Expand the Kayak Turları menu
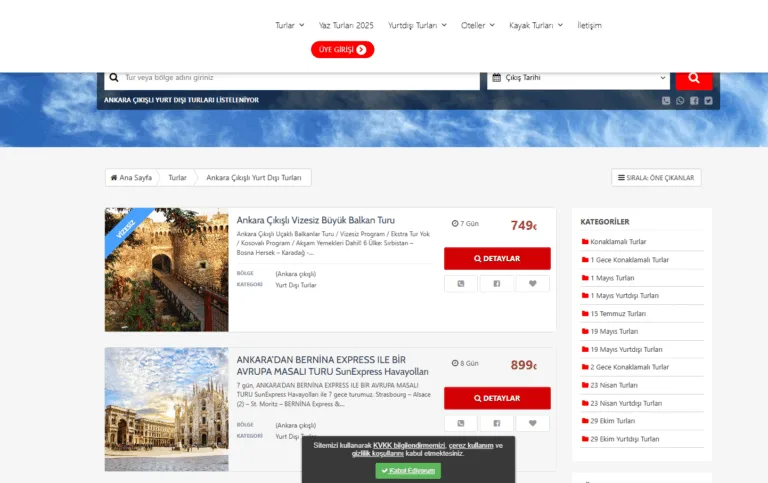Image resolution: width=768 pixels, height=483 pixels. pyautogui.click(x=536, y=25)
